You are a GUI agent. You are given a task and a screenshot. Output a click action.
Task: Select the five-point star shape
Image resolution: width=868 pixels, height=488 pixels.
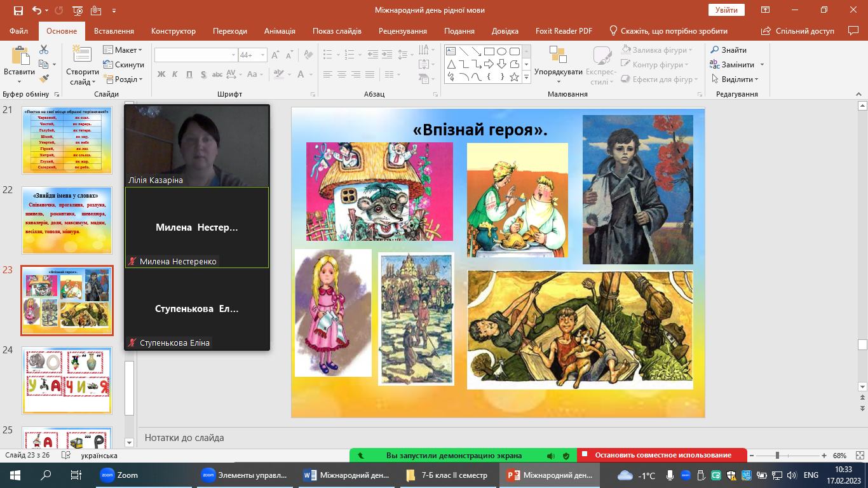[x=515, y=77]
